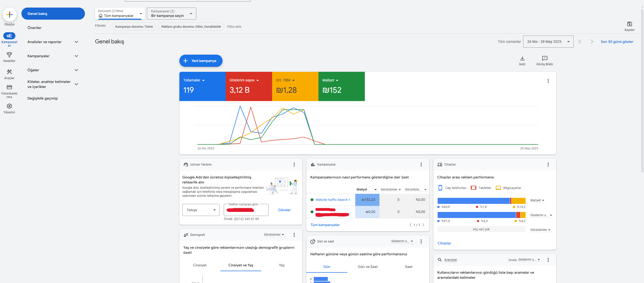
Task: Open the Türkiye country dropdown
Action: 201,210
